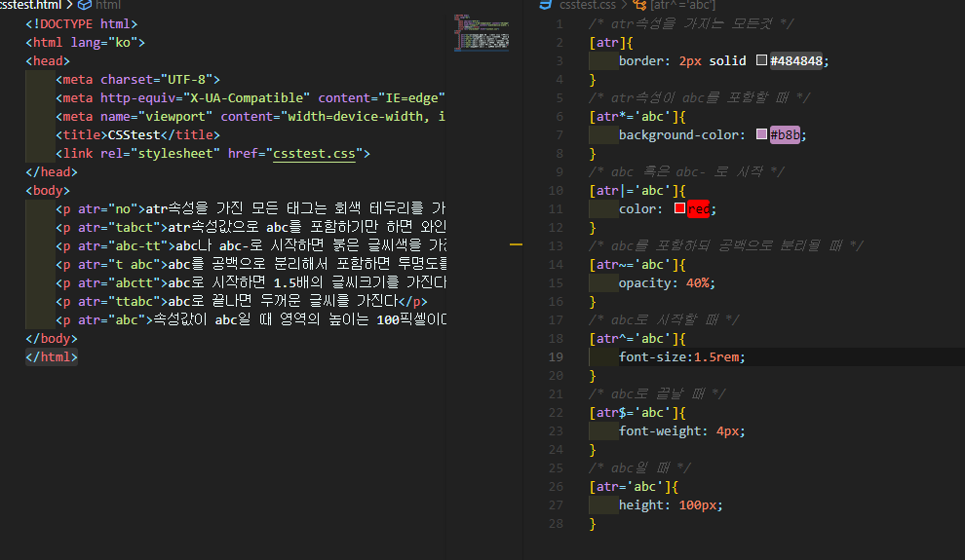Click the [atr~='abc']{ selector
The image size is (965, 560).
(x=637, y=264)
